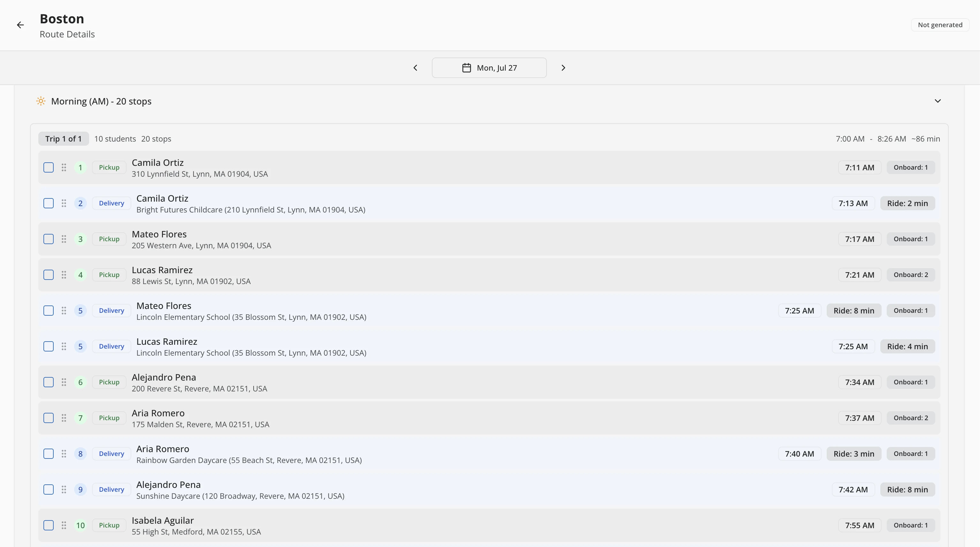
Task: Grab the drag handle for stop 1
Action: tap(64, 167)
